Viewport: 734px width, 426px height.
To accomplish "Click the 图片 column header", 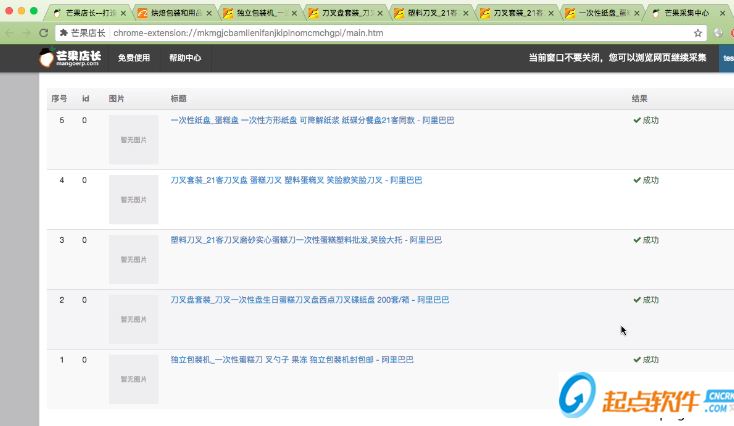I will [117, 99].
